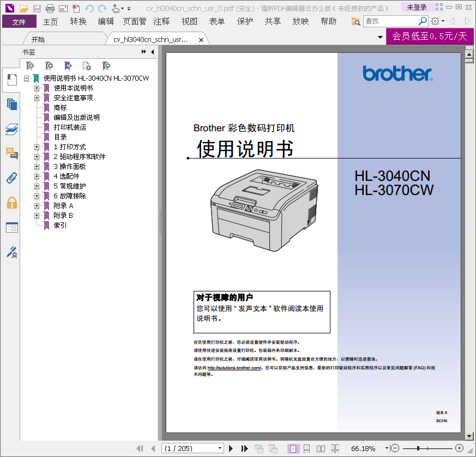Expand the bookmarks panel double-arrow button
476x457 pixels.
(x=143, y=52)
